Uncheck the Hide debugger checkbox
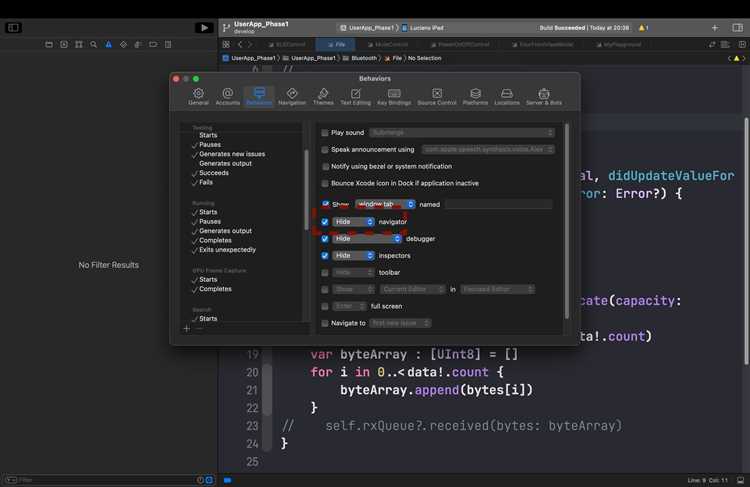This screenshot has height=487, width=750. pos(325,239)
